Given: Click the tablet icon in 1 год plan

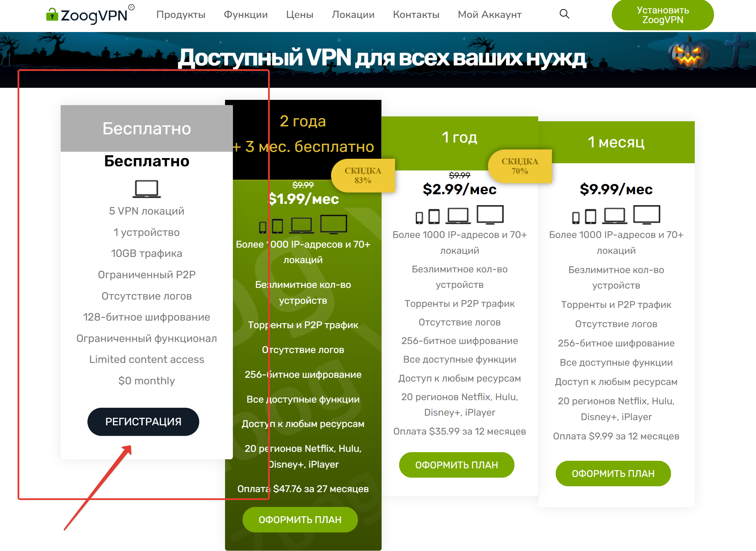Looking at the screenshot, I should coord(434,217).
